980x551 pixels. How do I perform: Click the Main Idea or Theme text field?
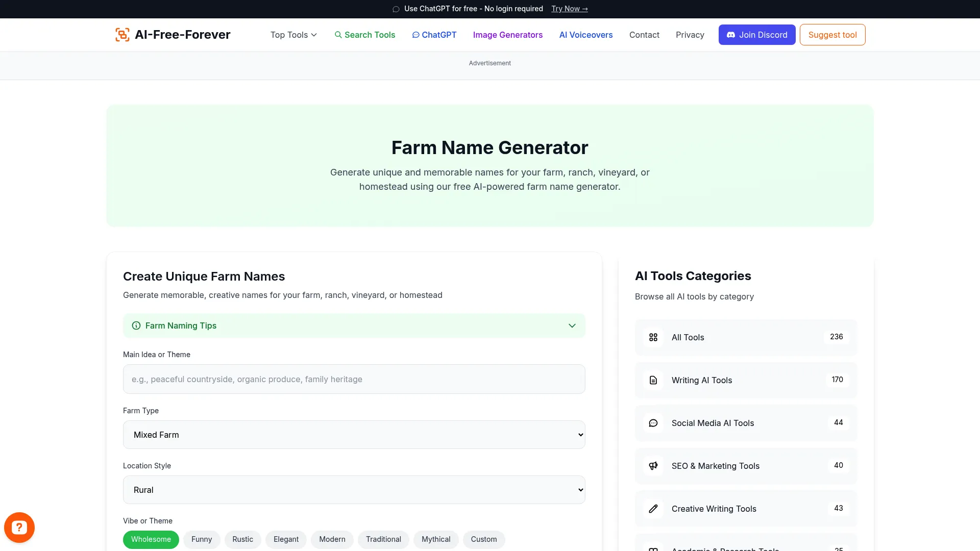[354, 379]
